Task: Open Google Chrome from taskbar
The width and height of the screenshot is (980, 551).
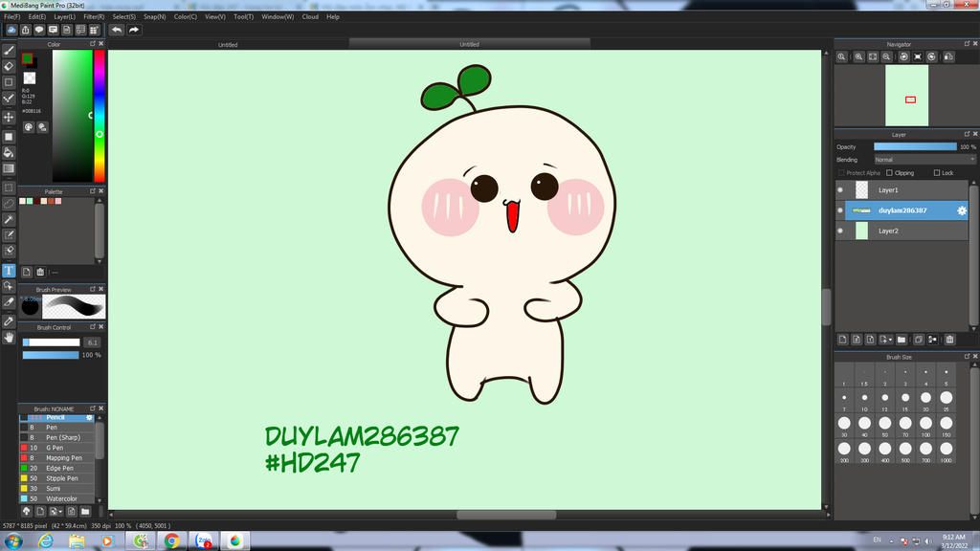Action: 172,541
